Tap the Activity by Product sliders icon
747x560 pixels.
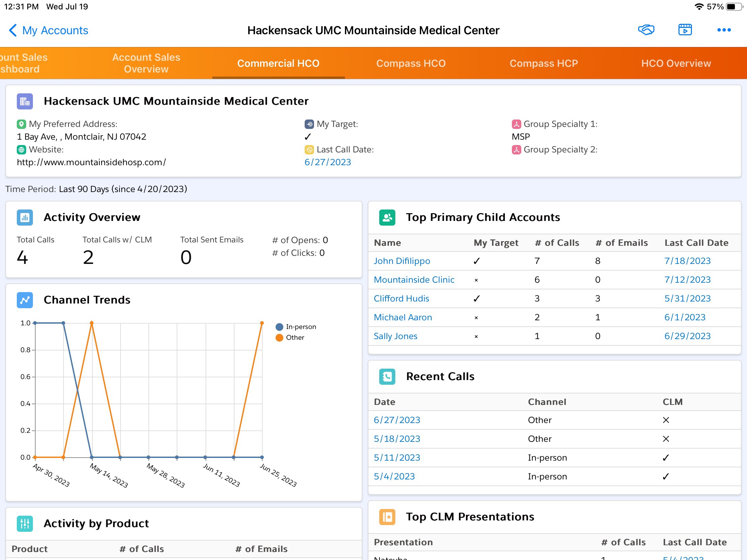click(x=25, y=523)
